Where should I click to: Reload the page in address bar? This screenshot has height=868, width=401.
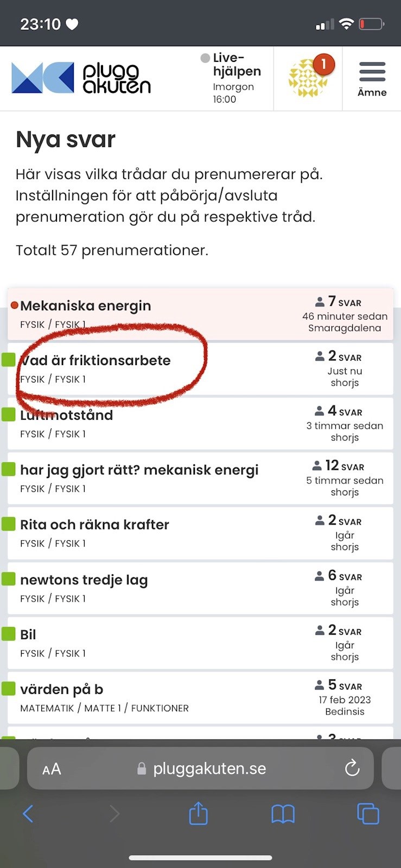pos(352,768)
